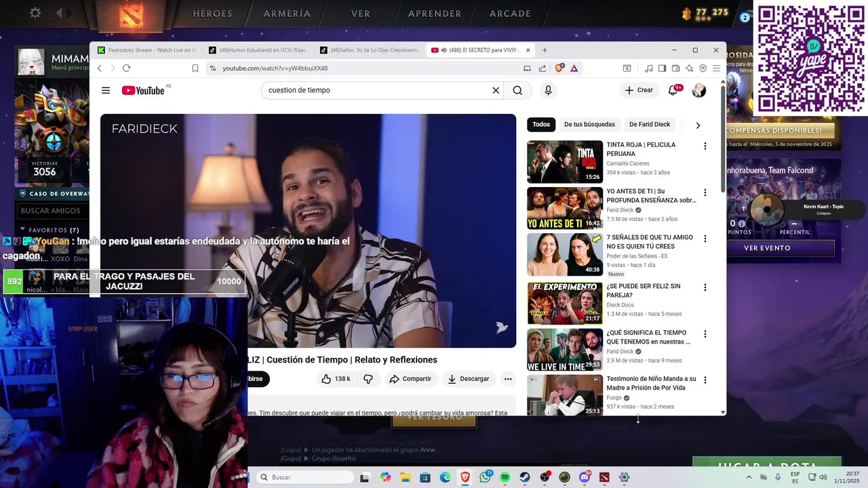Open Dota 2 icon in the taskbar
Image resolution: width=868 pixels, height=488 pixels.
click(x=604, y=477)
